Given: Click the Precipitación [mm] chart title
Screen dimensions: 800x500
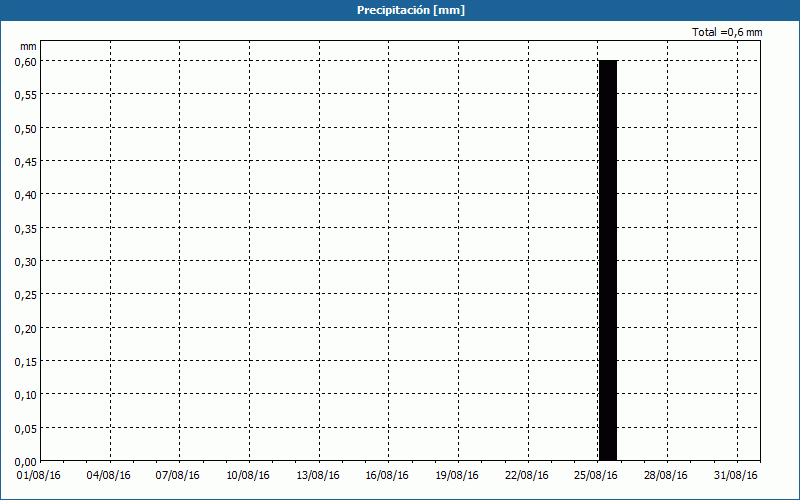Looking at the screenshot, I should [x=411, y=10].
